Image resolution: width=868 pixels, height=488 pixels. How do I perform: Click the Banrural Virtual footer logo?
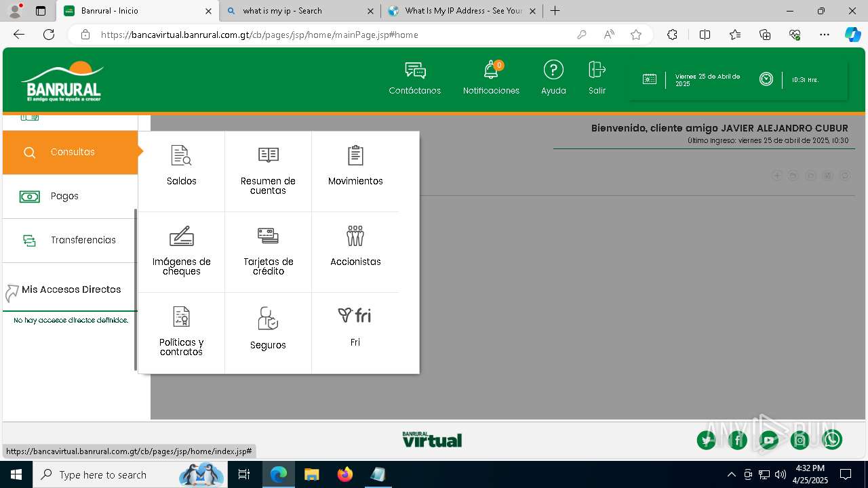(432, 440)
